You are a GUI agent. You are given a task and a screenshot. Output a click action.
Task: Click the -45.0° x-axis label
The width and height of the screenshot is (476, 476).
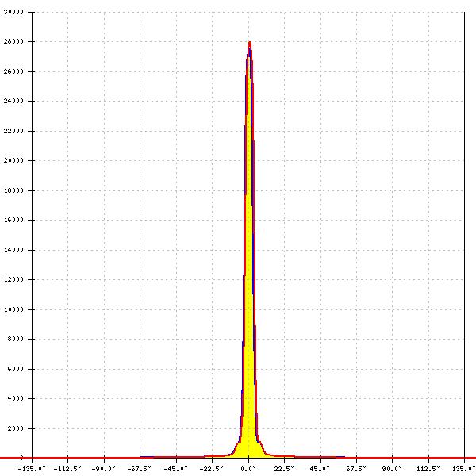coord(176,469)
